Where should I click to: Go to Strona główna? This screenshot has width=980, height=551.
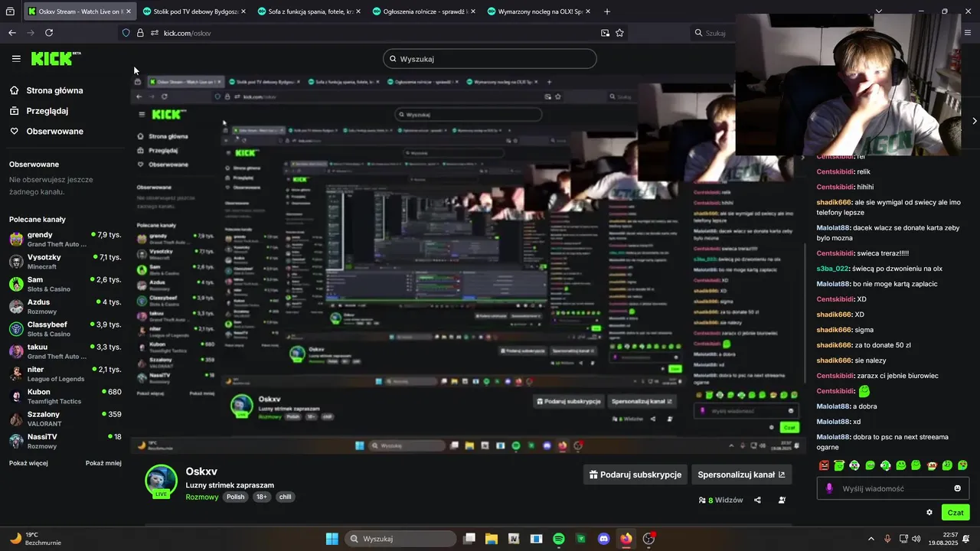click(x=54, y=90)
